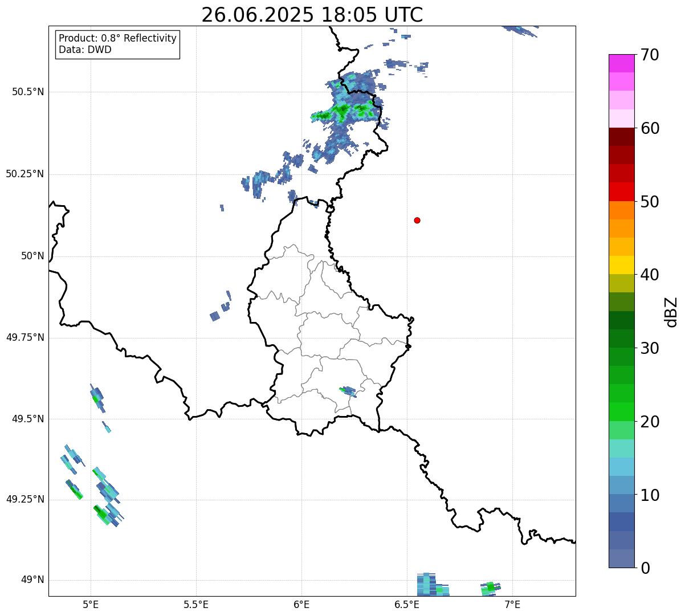Image resolution: width=685 pixels, height=616 pixels.
Task: Click the 49.75°N latitude label
Action: (x=25, y=337)
